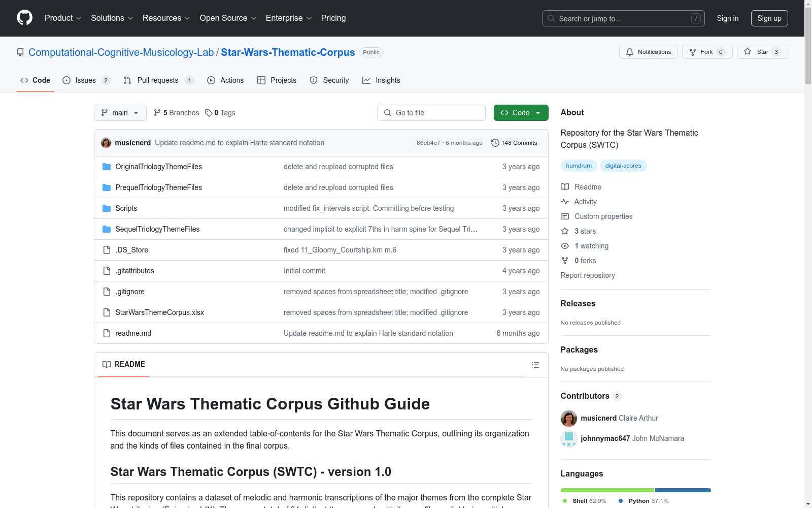Open the .gitignore file
This screenshot has width=812, height=508.
pos(130,292)
